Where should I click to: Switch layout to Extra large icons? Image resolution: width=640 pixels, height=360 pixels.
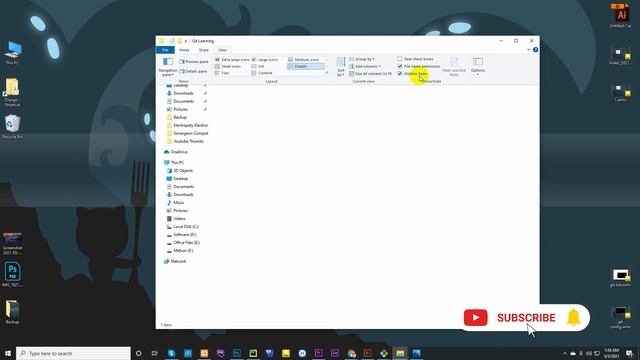(x=232, y=60)
